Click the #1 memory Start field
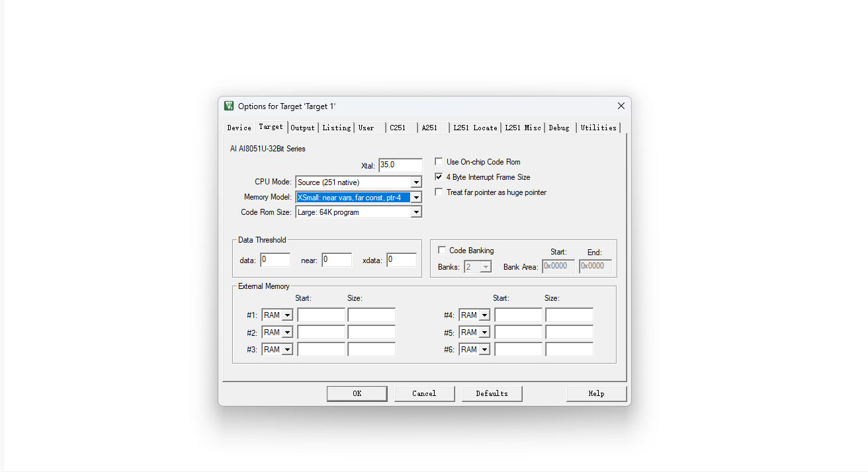868x472 pixels. (321, 315)
